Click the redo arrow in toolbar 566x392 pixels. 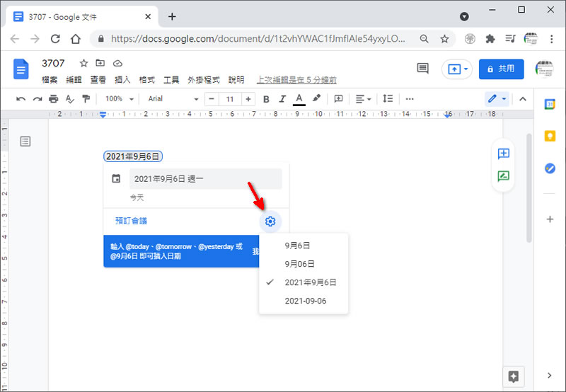point(37,99)
